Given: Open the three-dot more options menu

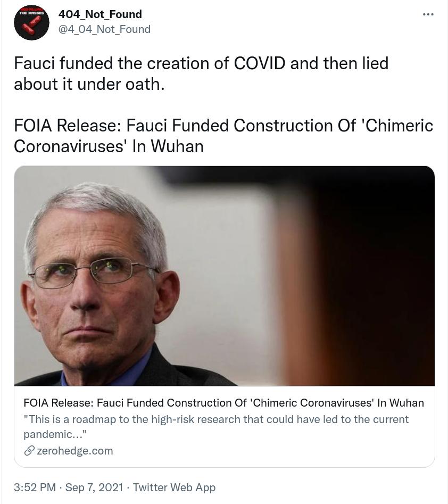Looking at the screenshot, I should pyautogui.click(x=428, y=14).
